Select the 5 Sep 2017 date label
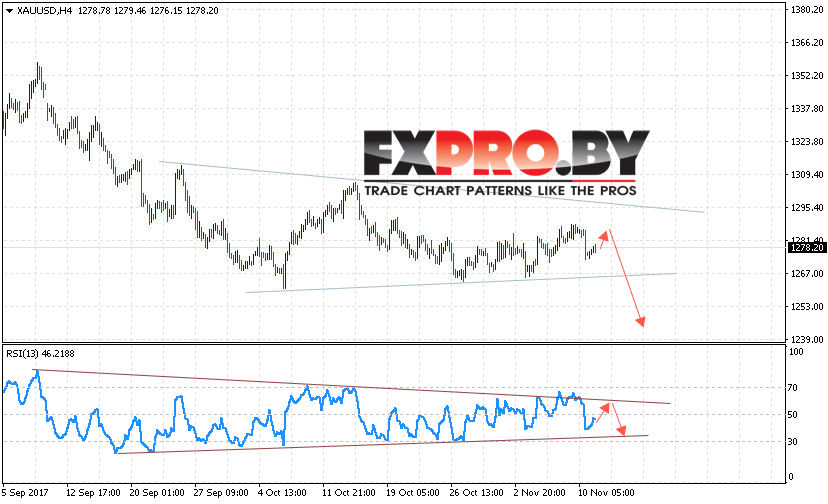The width and height of the screenshot is (828, 504). click(25, 493)
